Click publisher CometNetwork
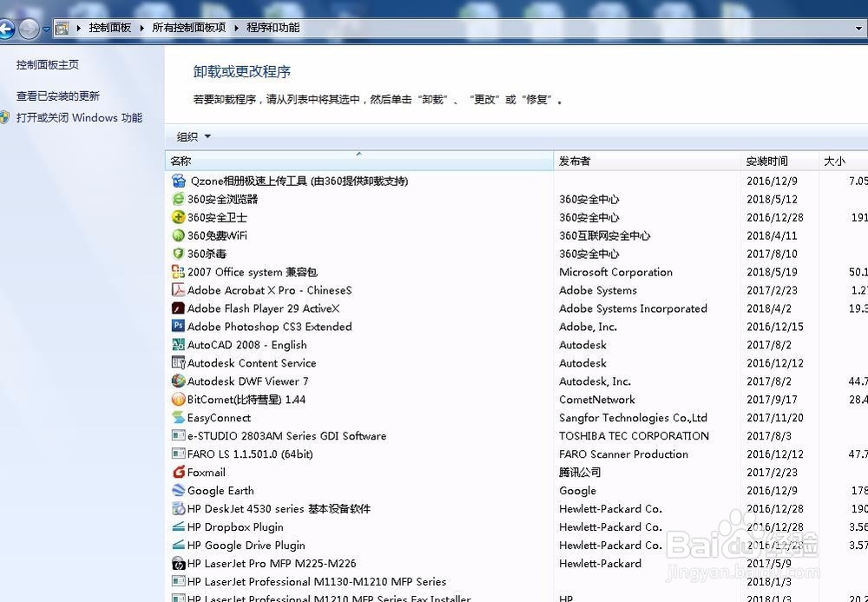The width and height of the screenshot is (868, 602). pyautogui.click(x=597, y=400)
